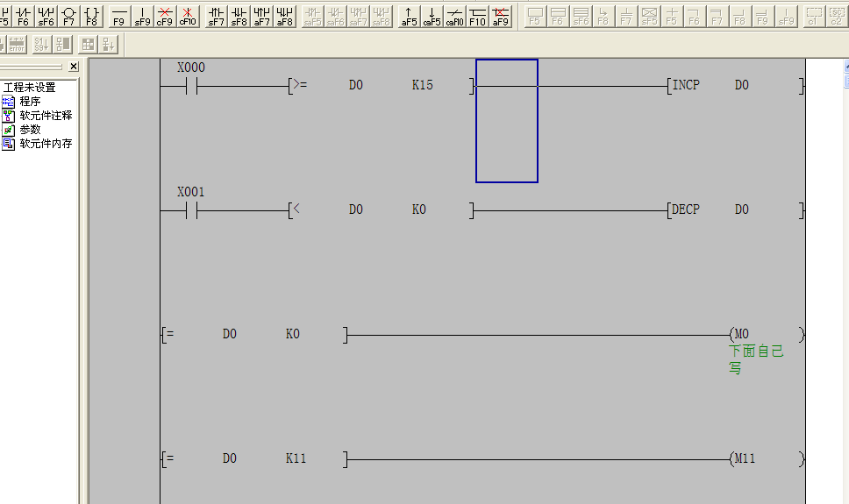Select the F6 normally closed contact tool
The width and height of the screenshot is (849, 504).
24,15
